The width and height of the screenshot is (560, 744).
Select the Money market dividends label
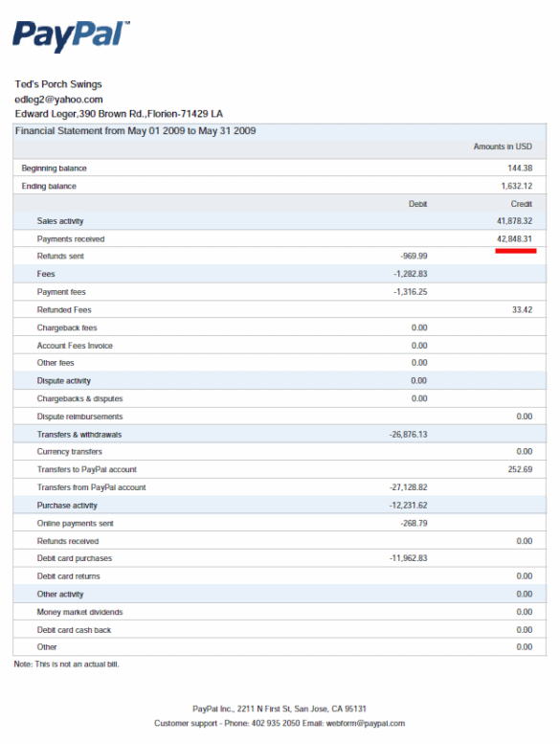coord(79,612)
